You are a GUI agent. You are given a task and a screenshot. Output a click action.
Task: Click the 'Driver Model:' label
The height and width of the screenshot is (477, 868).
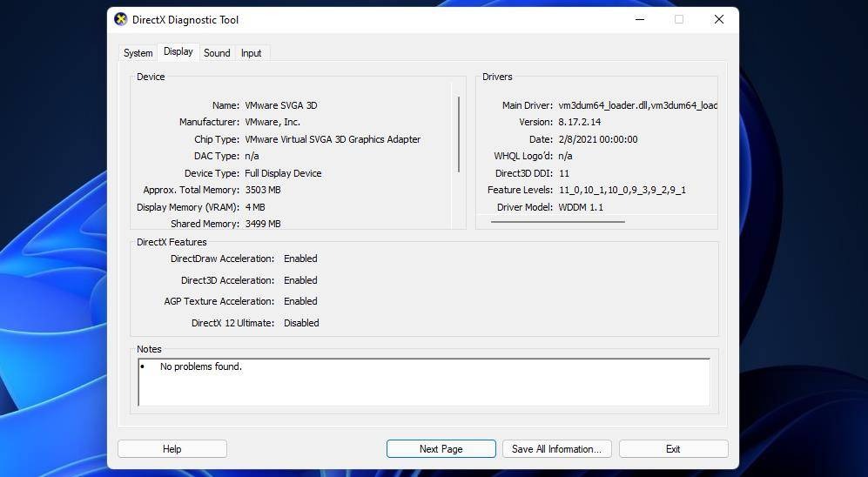525,207
